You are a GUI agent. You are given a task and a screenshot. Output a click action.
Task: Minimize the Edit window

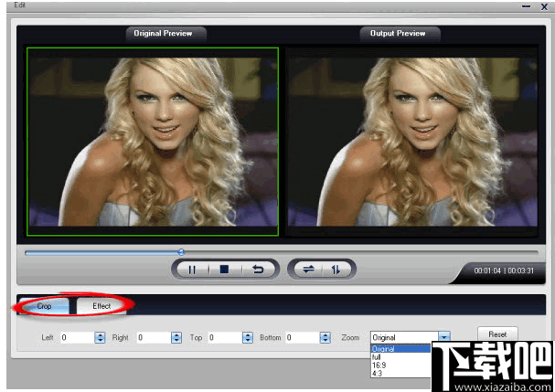coord(527,6)
